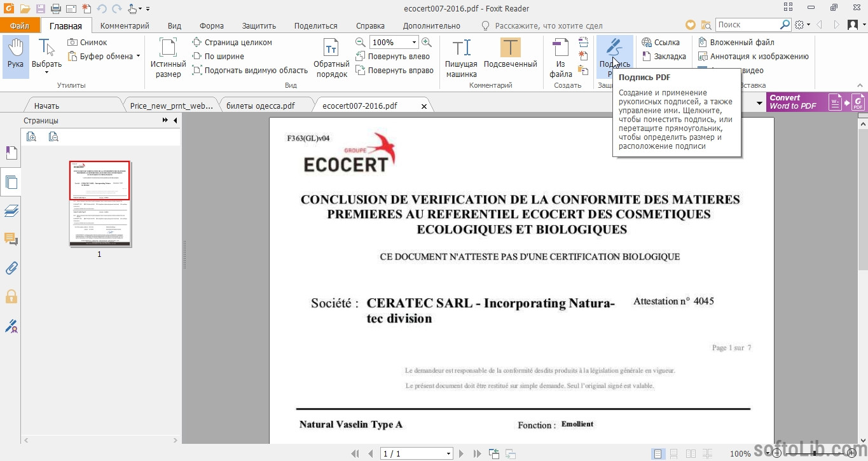The image size is (868, 461).
Task: Switch to билеты одесса.pdf tab
Action: (266, 106)
